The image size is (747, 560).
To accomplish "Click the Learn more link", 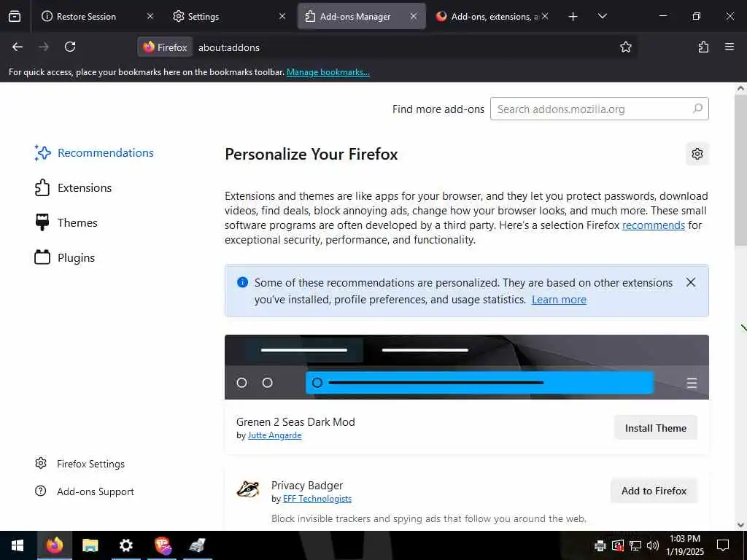I will (559, 300).
